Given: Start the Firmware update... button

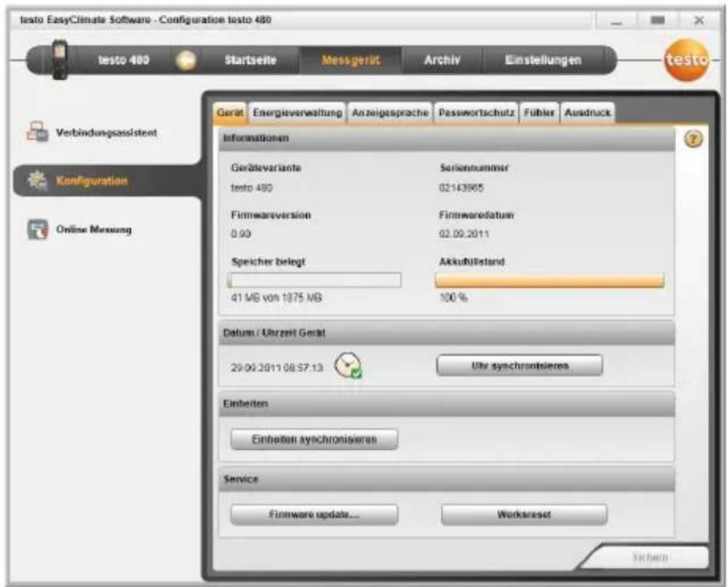Looking at the screenshot, I should (314, 515).
